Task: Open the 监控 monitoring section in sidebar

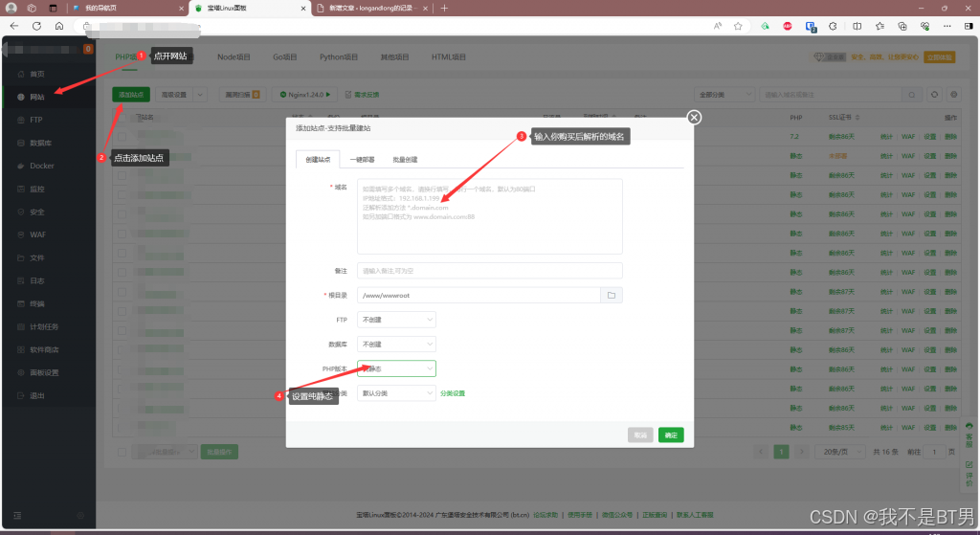Action: [x=37, y=189]
